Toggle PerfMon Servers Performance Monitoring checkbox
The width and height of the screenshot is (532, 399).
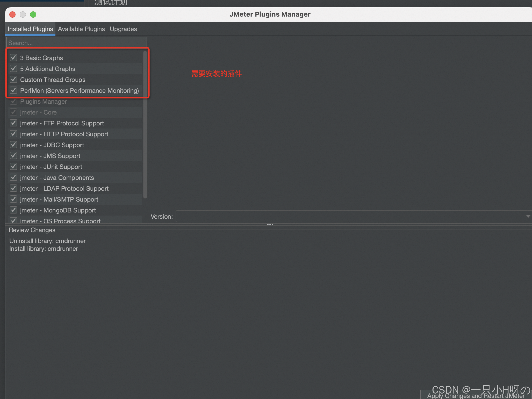13,90
